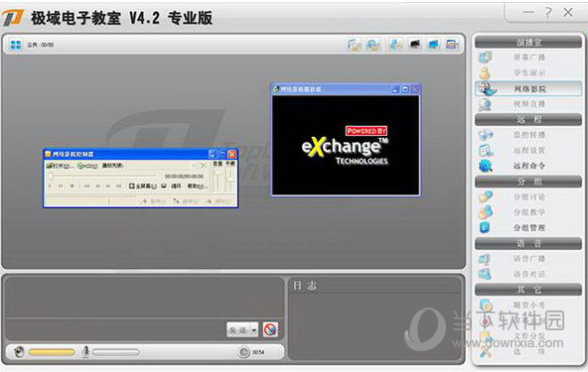Screen dimensions: 588x372
Task: Collapse the 语音 section header
Action: [x=528, y=243]
